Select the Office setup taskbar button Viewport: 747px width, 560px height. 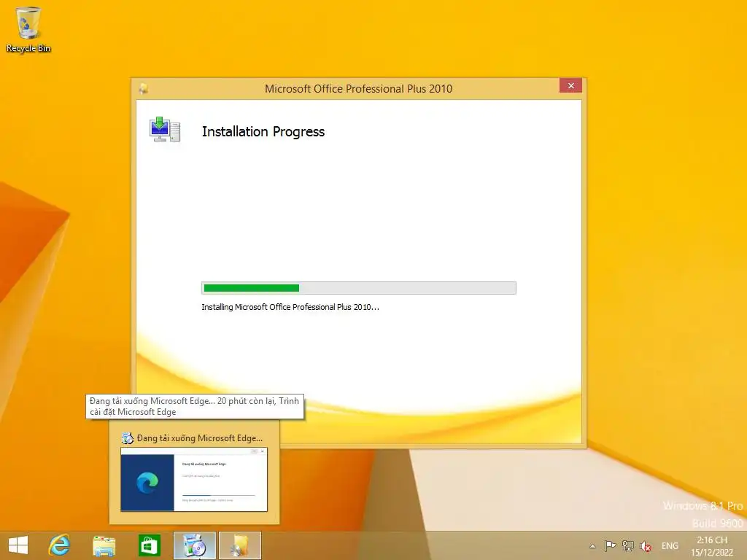point(240,545)
